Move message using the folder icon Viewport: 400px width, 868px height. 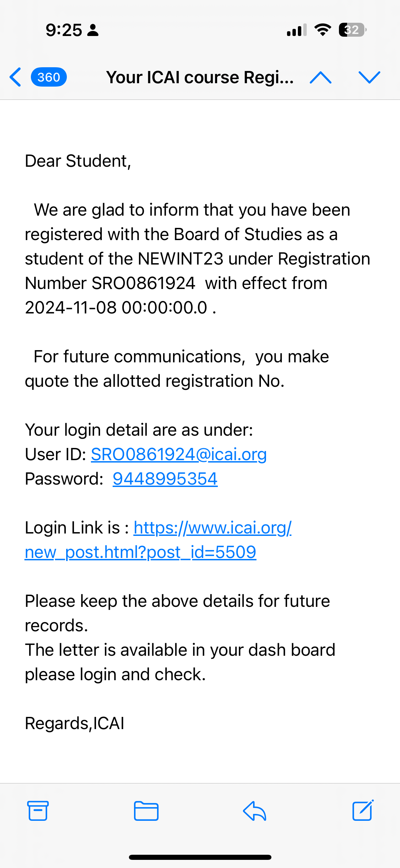(146, 811)
